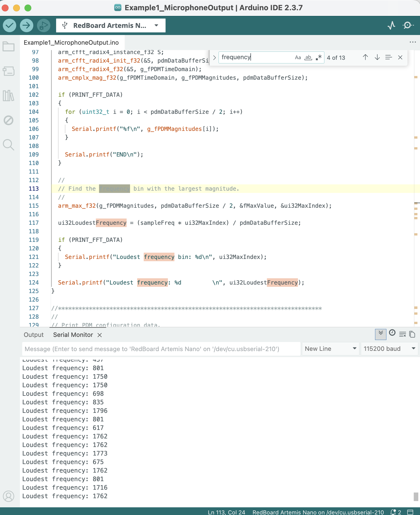
Task: Open the Serial Plotter
Action: tap(392, 25)
